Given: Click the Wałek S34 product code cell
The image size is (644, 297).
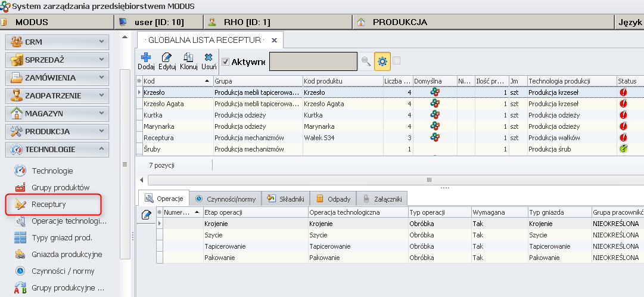Looking at the screenshot, I should coord(343,137).
